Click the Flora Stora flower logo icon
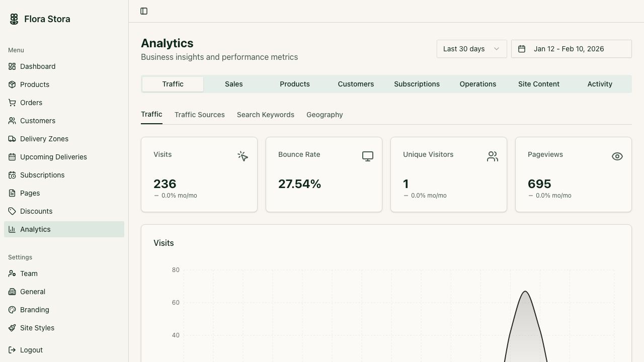 [x=14, y=19]
